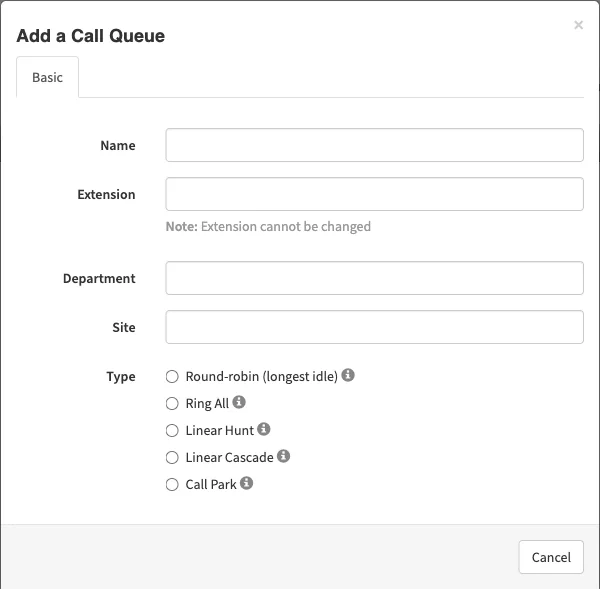Click the Cancel button
This screenshot has height=589, width=600.
551,557
